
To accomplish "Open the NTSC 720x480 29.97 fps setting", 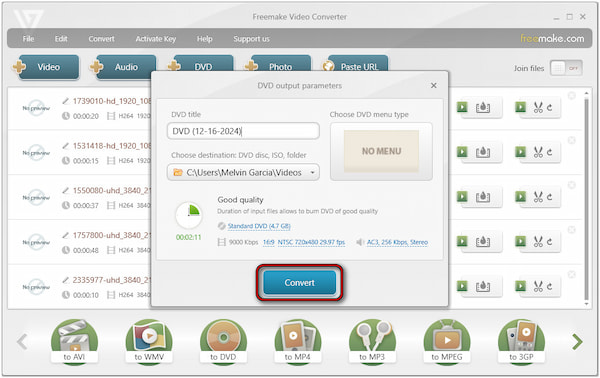I will point(311,242).
